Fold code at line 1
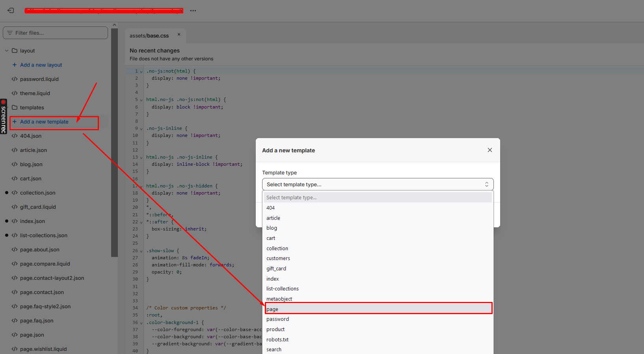This screenshot has height=354, width=644. 141,71
